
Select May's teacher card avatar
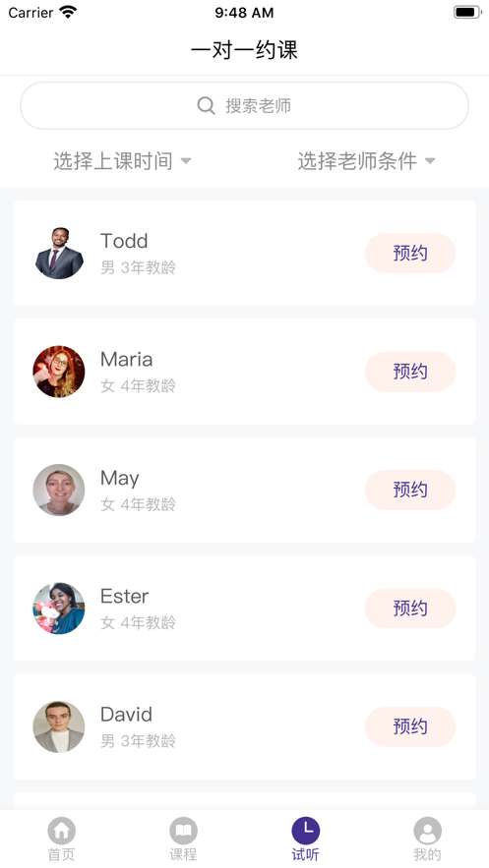point(59,490)
